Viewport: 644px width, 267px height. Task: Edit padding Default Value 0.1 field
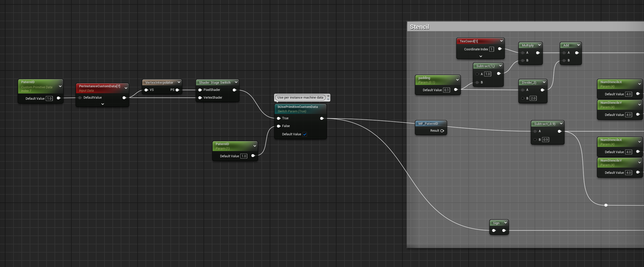click(x=446, y=90)
